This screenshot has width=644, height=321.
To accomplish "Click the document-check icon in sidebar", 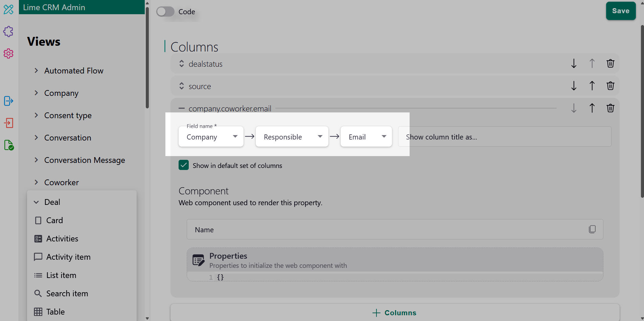I will [x=9, y=145].
